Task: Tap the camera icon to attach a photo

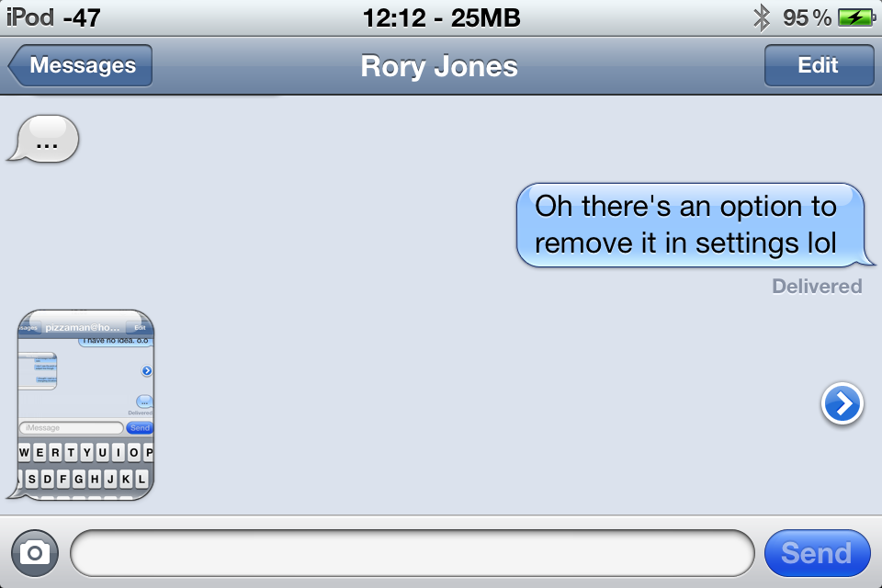Action: (35, 553)
